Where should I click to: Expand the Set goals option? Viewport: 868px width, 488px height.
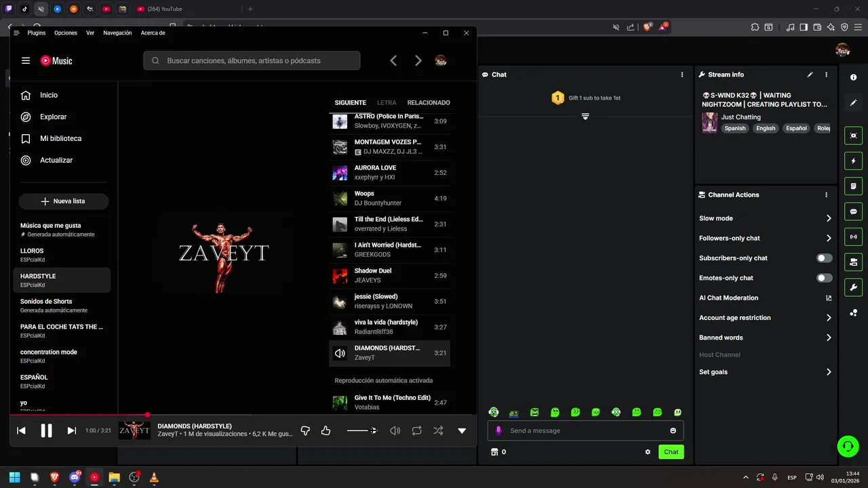pos(766,372)
